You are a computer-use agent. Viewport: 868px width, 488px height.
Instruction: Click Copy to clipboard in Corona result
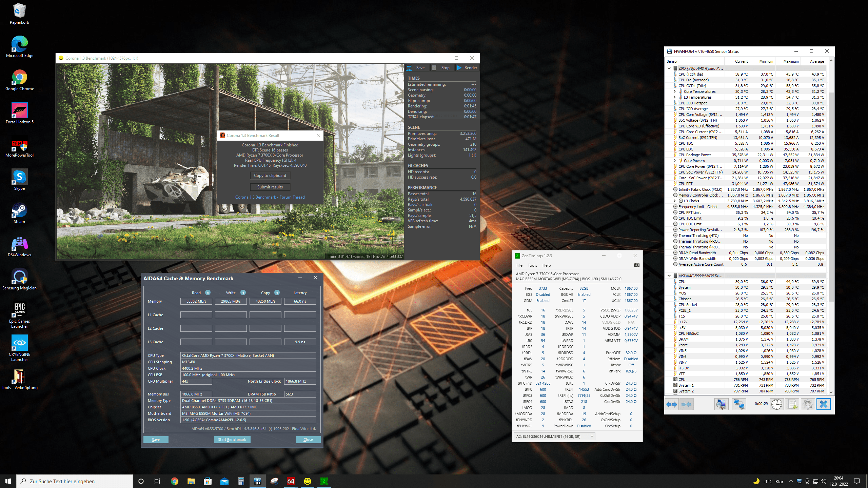click(270, 176)
